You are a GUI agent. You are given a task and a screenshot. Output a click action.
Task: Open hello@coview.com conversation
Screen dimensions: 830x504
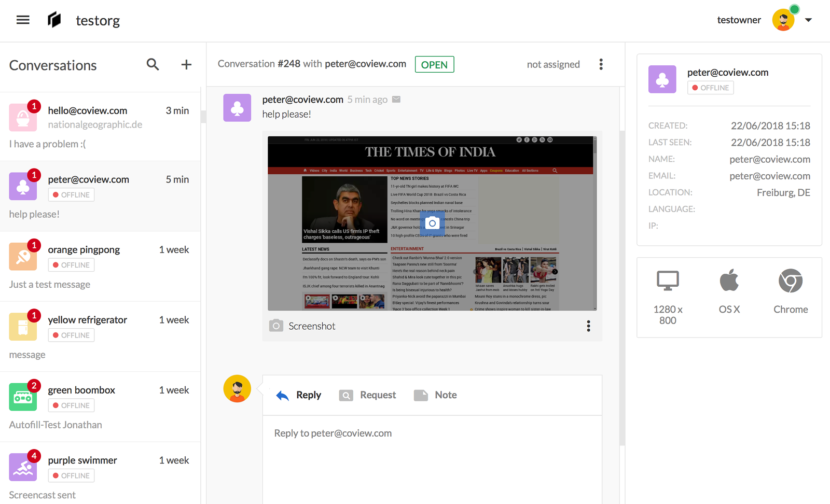pyautogui.click(x=100, y=127)
